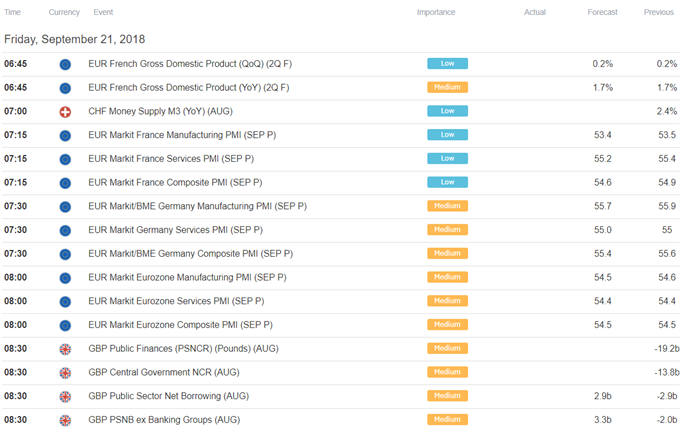Click the Low badge for France Composite PMI
Screen dimensions: 680x430
[x=448, y=182]
